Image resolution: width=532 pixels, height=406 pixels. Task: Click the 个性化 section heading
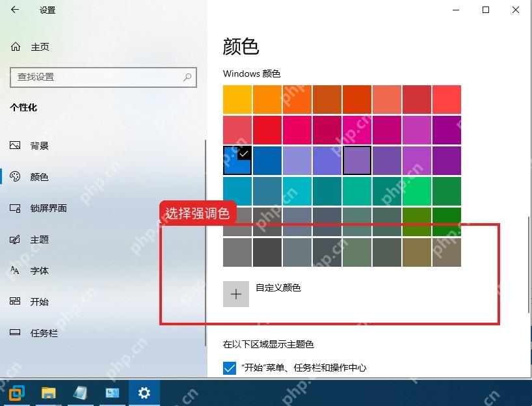point(23,107)
